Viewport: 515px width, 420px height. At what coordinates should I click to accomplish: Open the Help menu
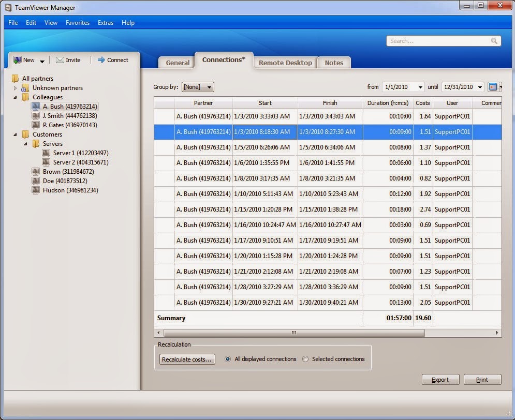(x=128, y=23)
